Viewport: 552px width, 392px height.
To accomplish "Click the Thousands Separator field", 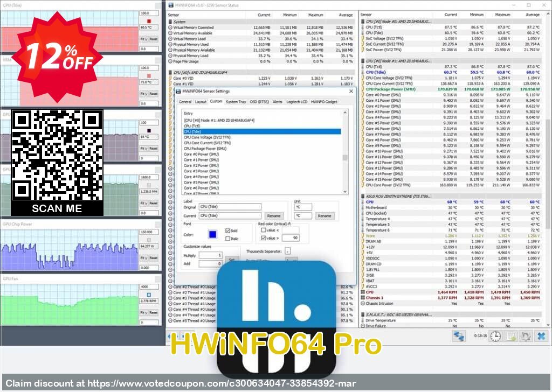I will tap(288, 251).
